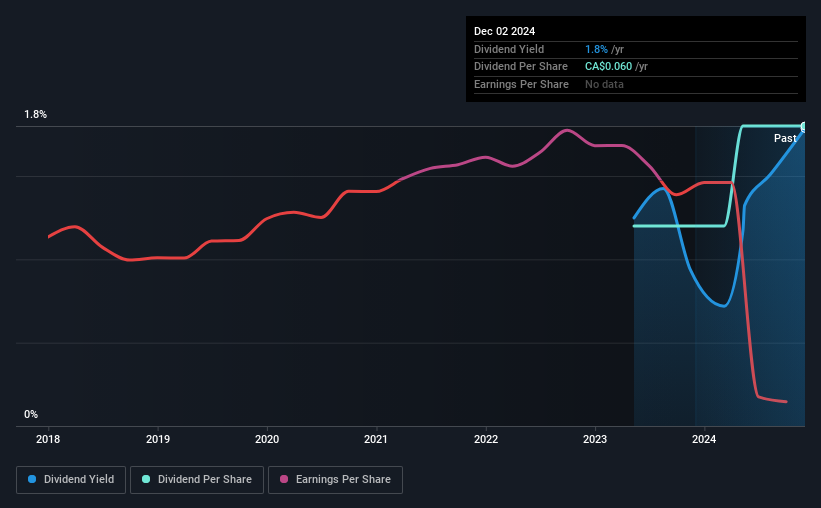Select the 2021 label on the x-axis
Image resolution: width=821 pixels, height=508 pixels.
pyautogui.click(x=376, y=439)
